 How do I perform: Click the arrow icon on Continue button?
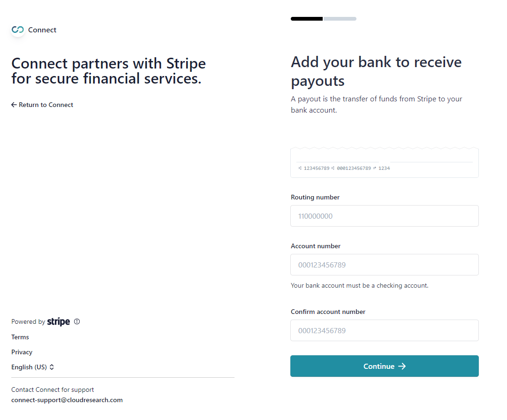(x=402, y=367)
